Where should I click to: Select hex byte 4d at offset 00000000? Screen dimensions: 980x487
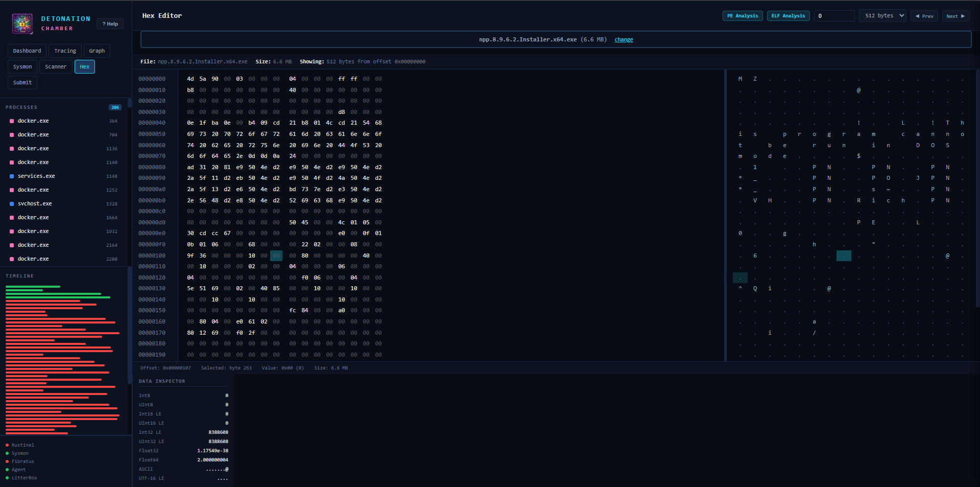click(190, 79)
